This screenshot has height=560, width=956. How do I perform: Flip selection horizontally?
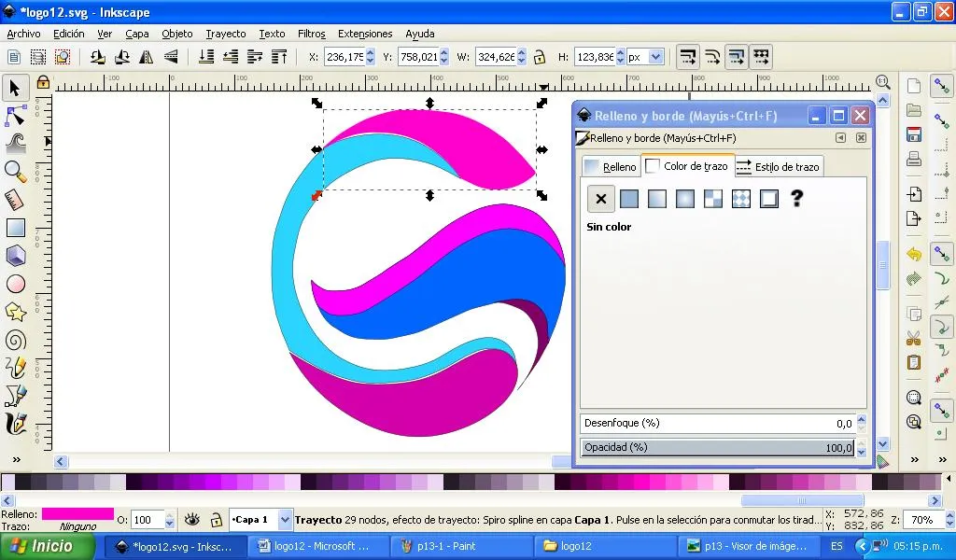(147, 57)
